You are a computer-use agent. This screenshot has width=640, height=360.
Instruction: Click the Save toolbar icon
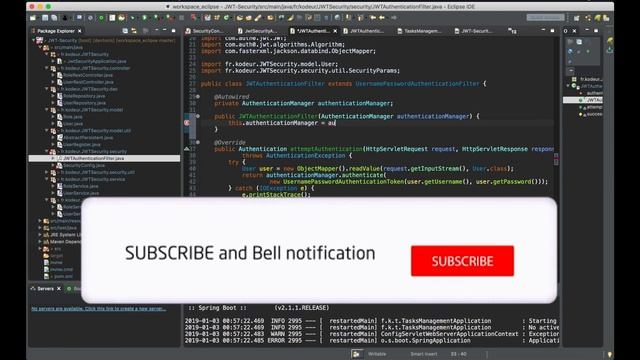point(45,18)
